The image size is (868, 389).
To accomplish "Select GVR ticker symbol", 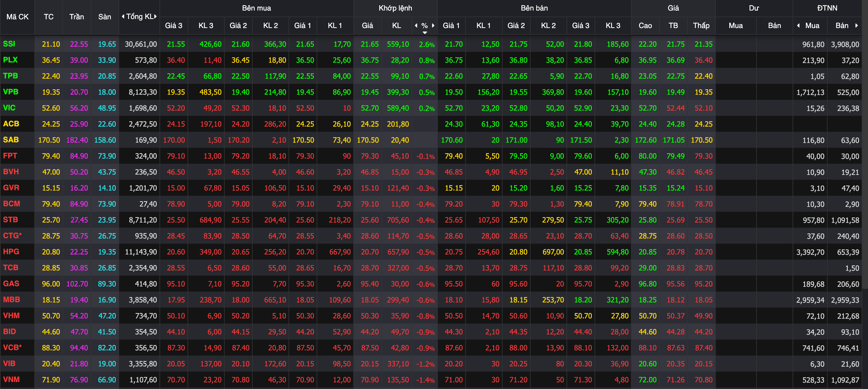I will 11,188.
